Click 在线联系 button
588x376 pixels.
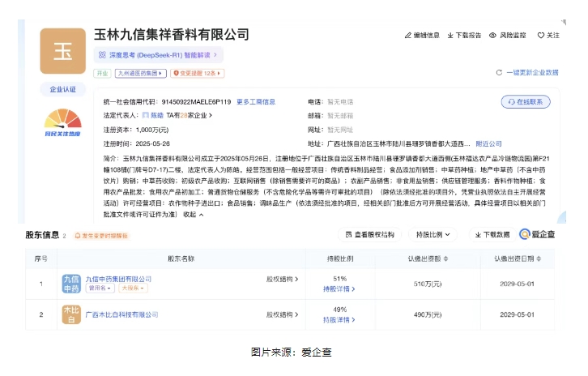pyautogui.click(x=526, y=101)
